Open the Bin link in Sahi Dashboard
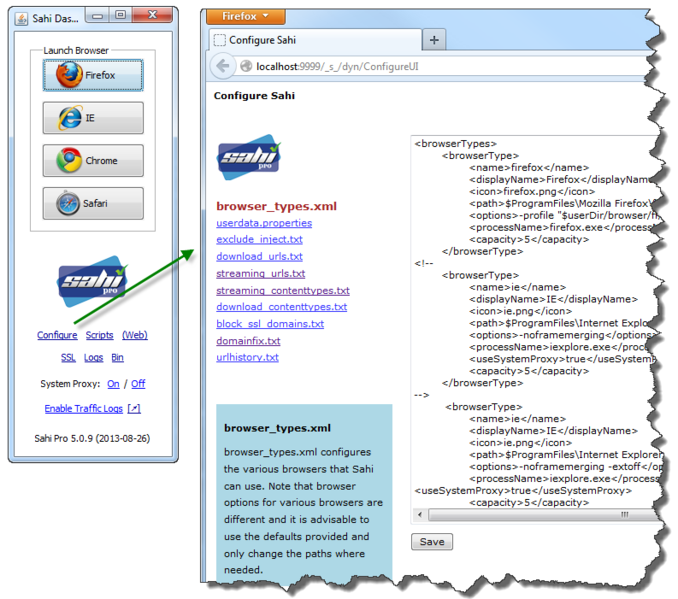Screen dimensions: 678x599 pos(118,358)
